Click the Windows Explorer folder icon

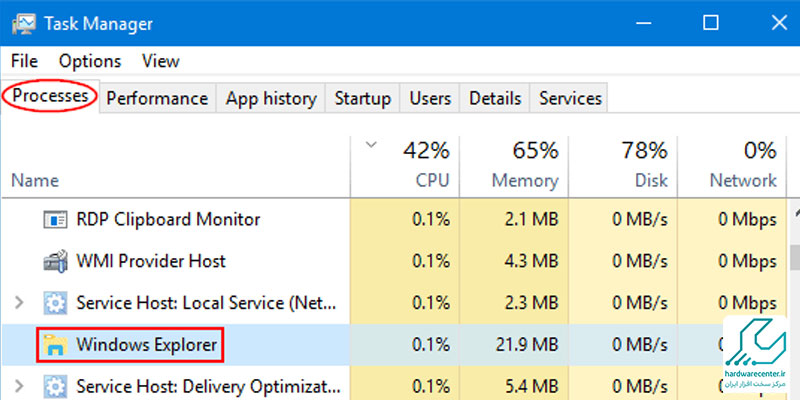[x=55, y=345]
